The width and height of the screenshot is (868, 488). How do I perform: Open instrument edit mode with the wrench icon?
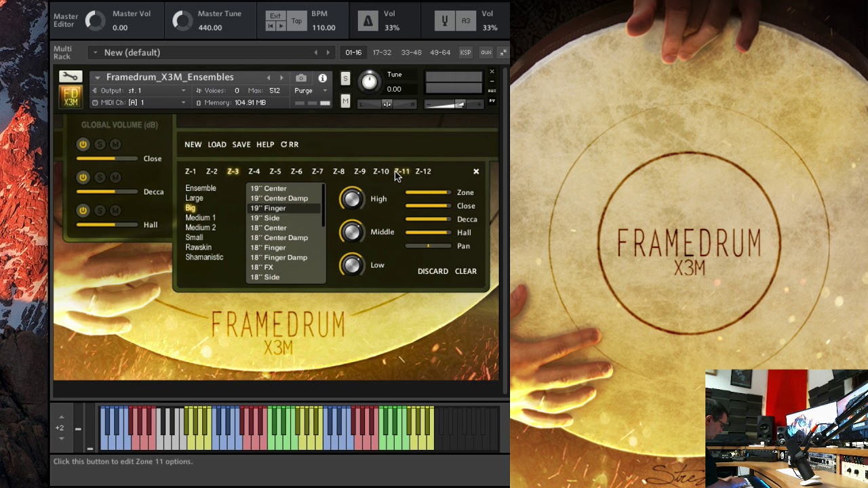click(70, 77)
